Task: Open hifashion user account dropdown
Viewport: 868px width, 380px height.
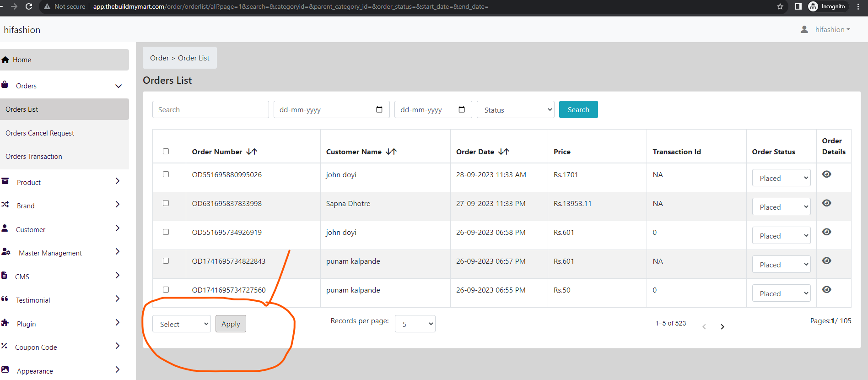Action: tap(832, 29)
